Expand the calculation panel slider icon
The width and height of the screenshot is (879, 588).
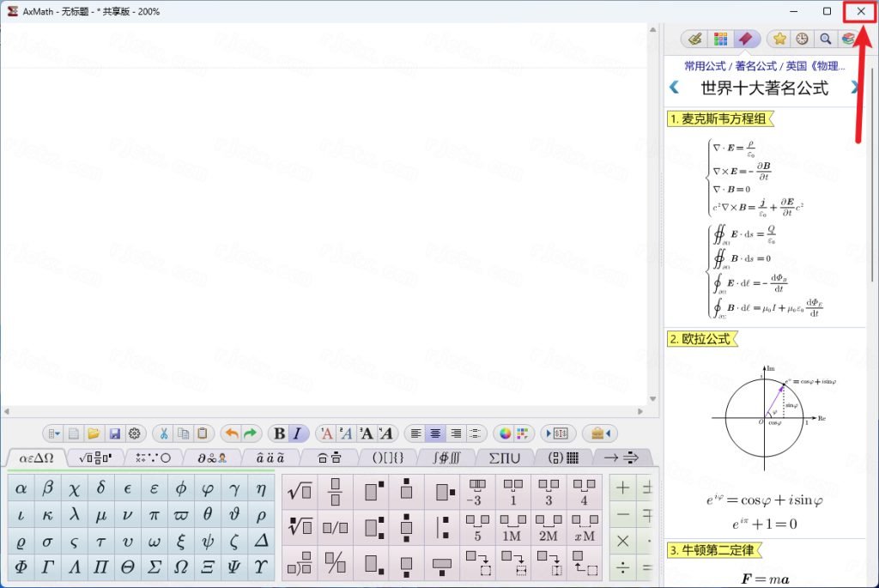coord(557,433)
